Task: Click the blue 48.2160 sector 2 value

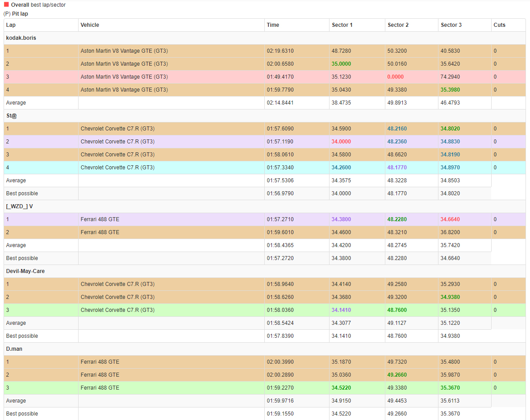Action: coord(397,129)
